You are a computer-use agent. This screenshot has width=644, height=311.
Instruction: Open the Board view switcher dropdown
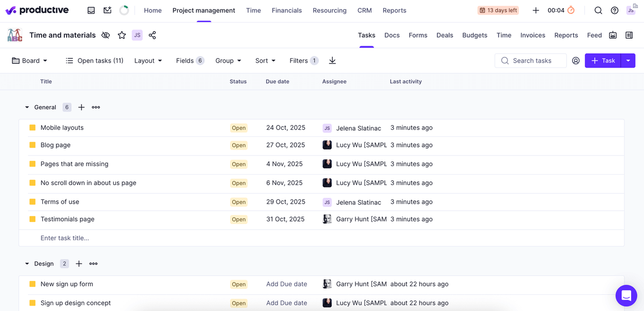point(30,61)
